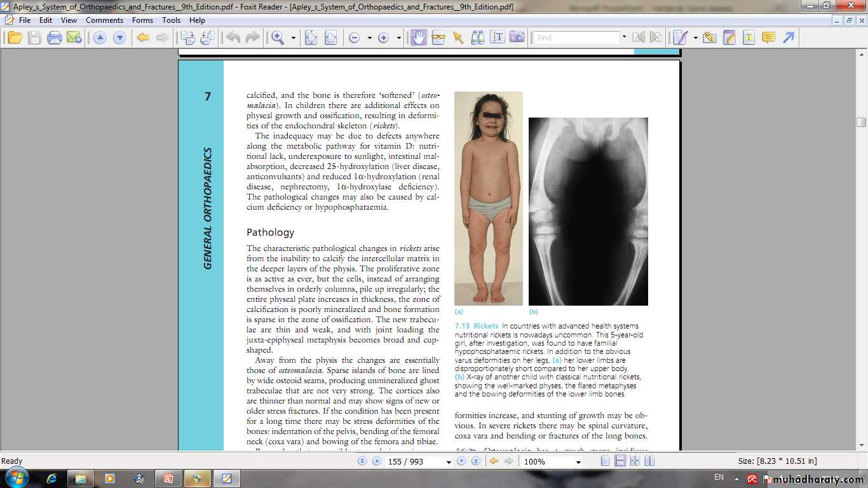Add a note with the yellow comment icon

[768, 37]
